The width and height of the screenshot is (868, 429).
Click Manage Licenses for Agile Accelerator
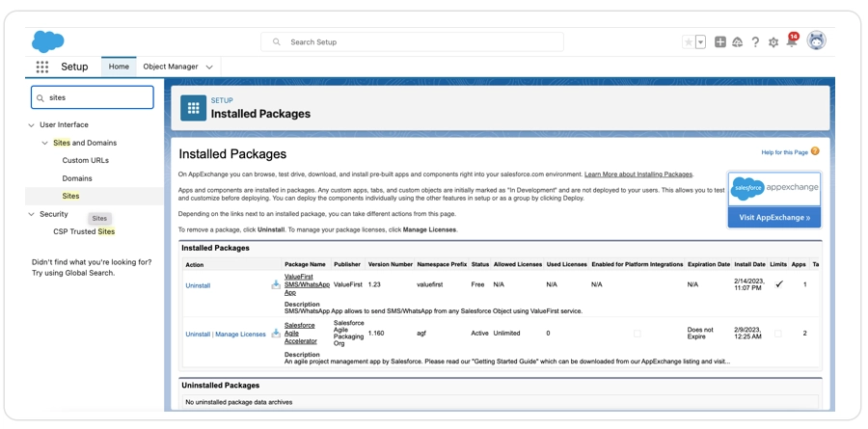[x=240, y=335]
